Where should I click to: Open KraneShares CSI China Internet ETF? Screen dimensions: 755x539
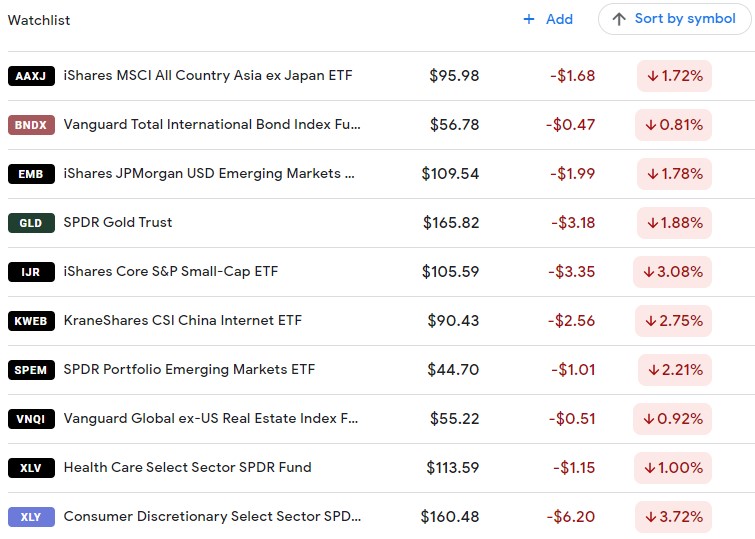click(183, 320)
